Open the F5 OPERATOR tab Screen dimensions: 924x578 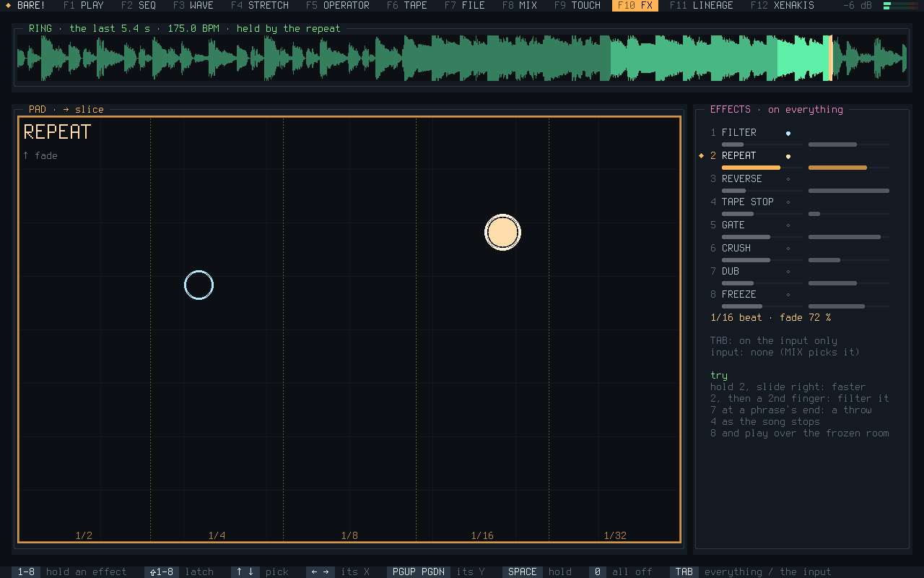point(338,5)
